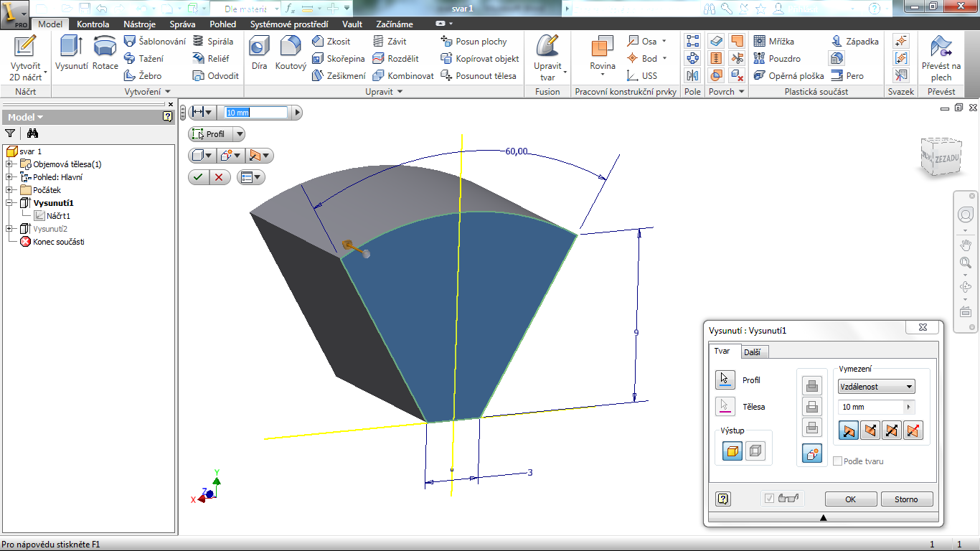Open the Systémové prostředí tab
Image resolution: width=980 pixels, height=551 pixels.
(x=289, y=24)
